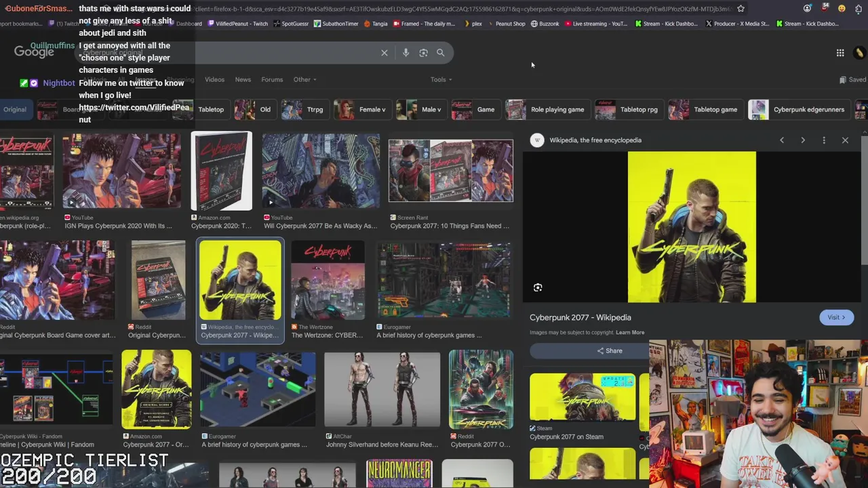Open the Saved collections link
The height and width of the screenshot is (488, 868).
point(852,79)
